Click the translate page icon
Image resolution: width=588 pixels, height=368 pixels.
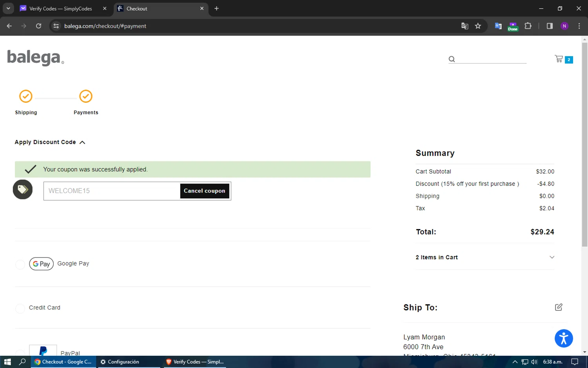tap(465, 26)
